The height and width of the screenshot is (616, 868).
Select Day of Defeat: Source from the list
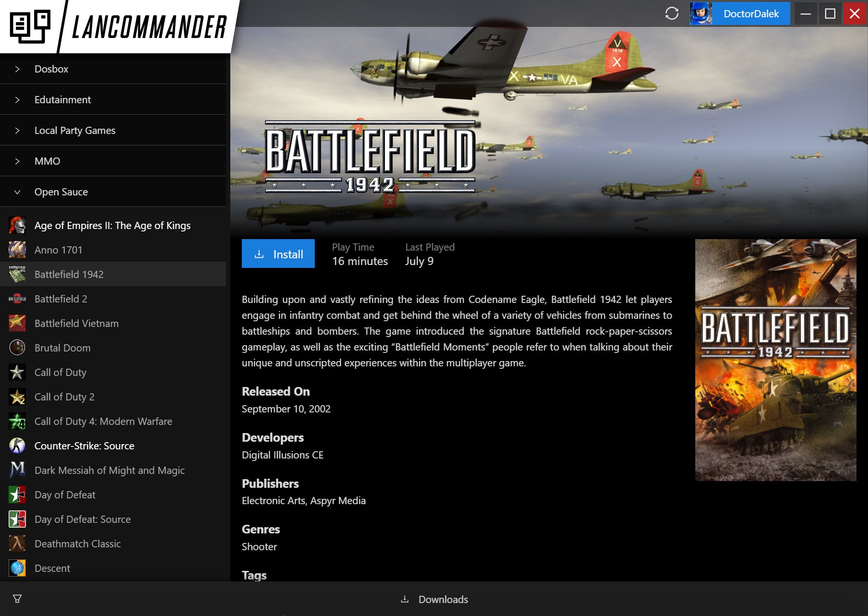point(82,519)
